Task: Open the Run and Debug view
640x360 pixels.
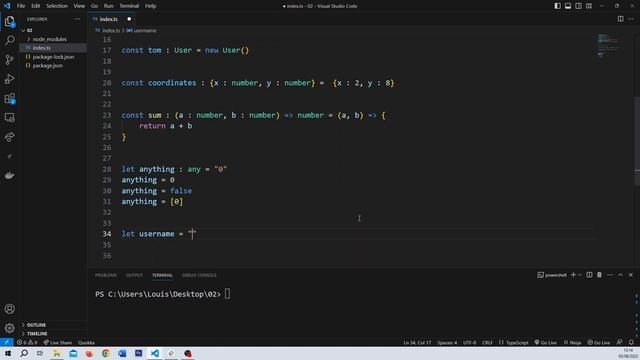Action: pos(9,79)
